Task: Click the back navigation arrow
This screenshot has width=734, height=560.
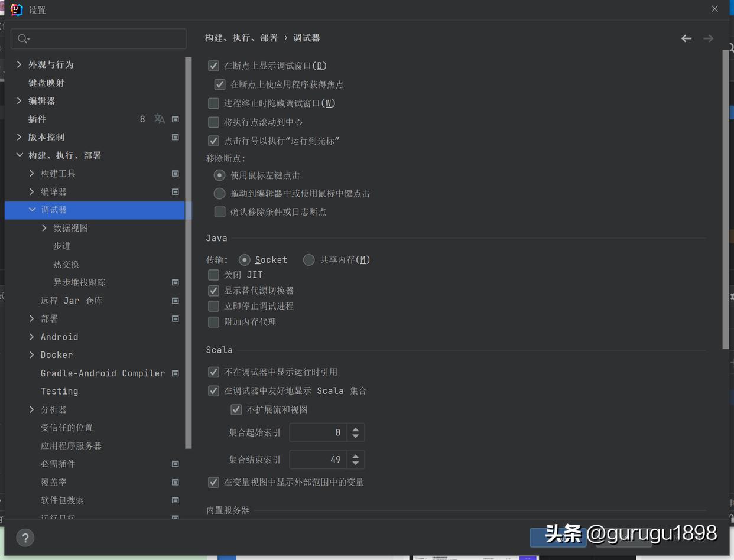Action: [x=686, y=38]
